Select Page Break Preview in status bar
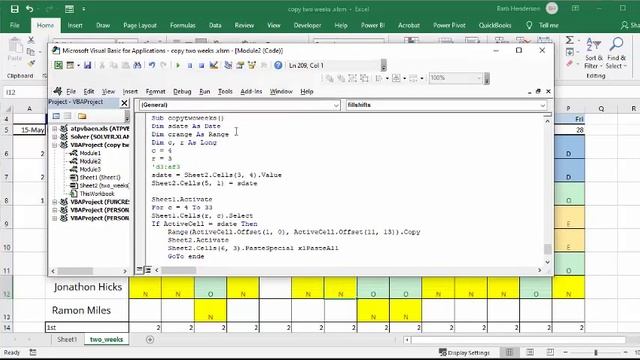The image size is (640, 360). tap(550, 352)
